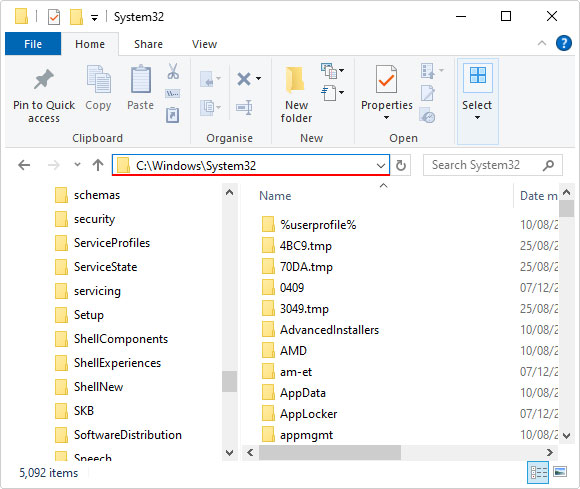Open the Easy access dropdown arrow

click(x=341, y=92)
